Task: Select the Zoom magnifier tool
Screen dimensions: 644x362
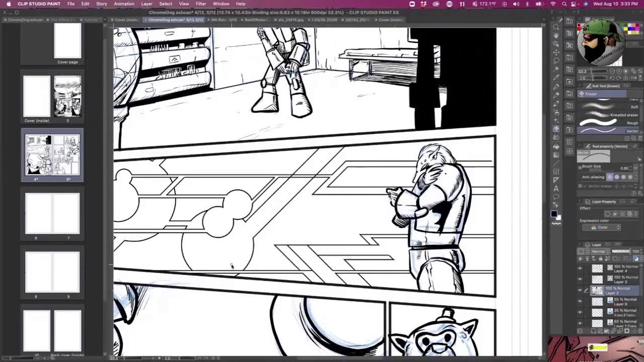Action: 556,27
